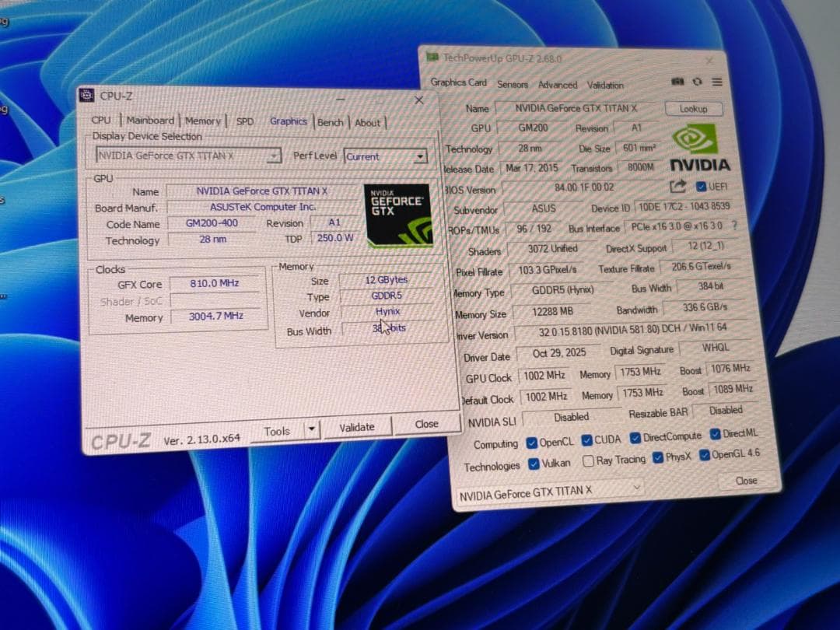Open the Display Device Selection dropdown
840x630 pixels.
[x=274, y=155]
